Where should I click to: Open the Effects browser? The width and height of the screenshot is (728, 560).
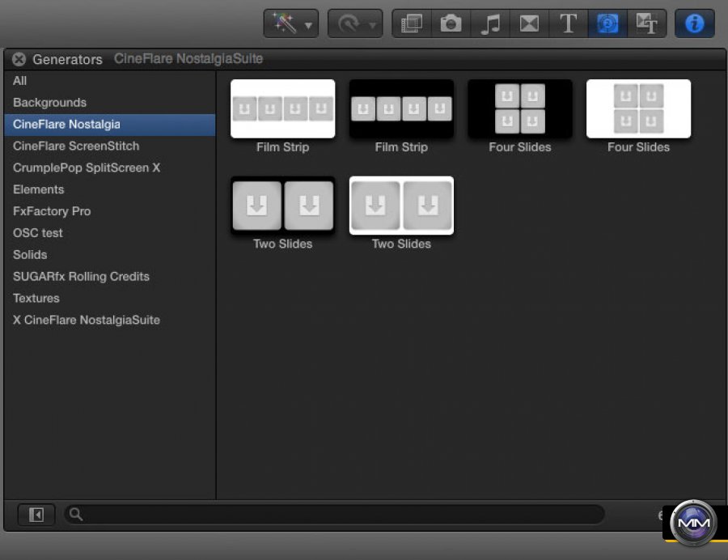pyautogui.click(x=412, y=24)
